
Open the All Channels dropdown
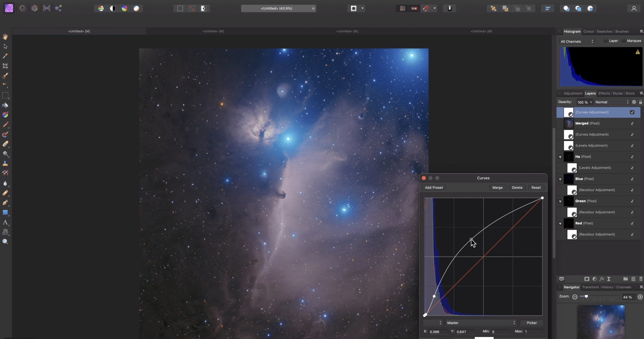577,42
